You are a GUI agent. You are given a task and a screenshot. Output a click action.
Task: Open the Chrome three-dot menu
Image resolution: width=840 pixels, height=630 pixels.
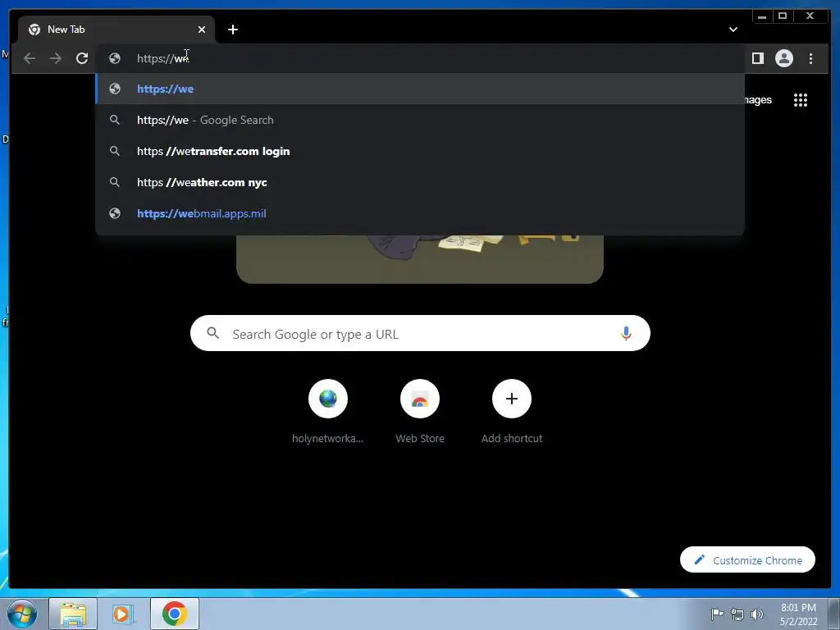(x=810, y=58)
